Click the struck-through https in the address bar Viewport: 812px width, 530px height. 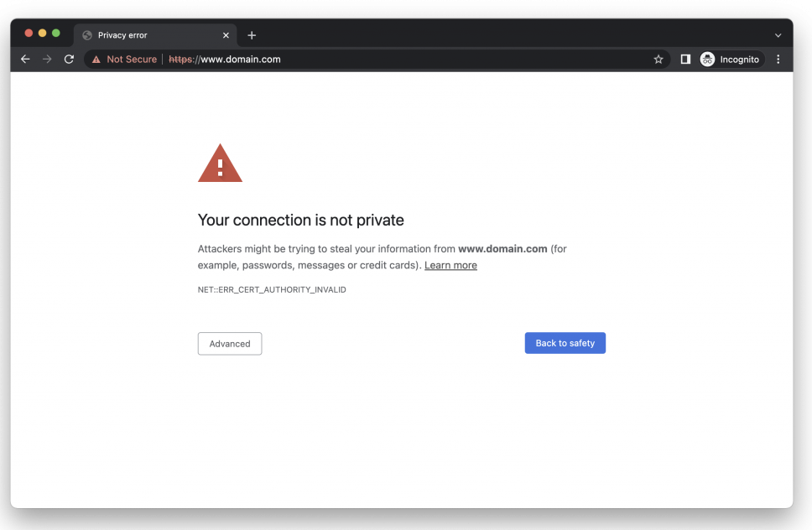click(179, 59)
